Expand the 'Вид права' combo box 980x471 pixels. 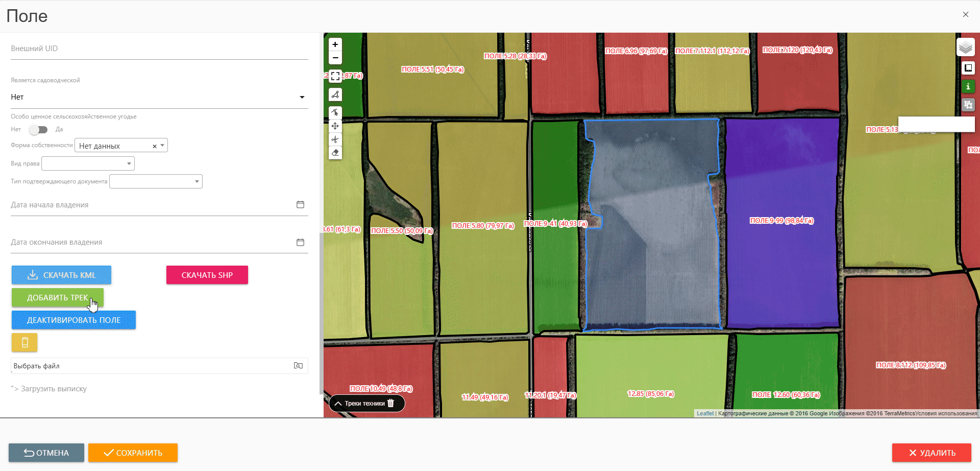point(88,163)
